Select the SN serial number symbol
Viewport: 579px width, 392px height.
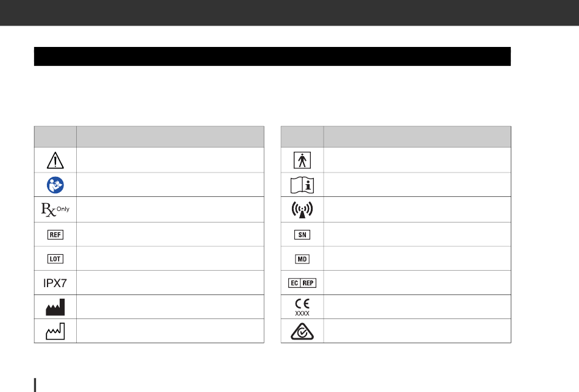click(x=302, y=235)
